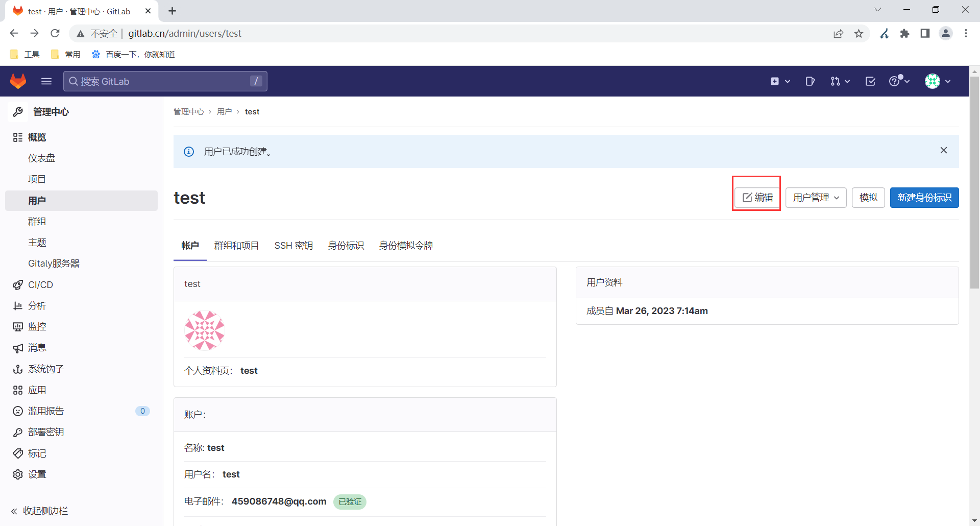The height and width of the screenshot is (526, 980).
Task: Toggle the browser side panel icon
Action: [x=925, y=34]
